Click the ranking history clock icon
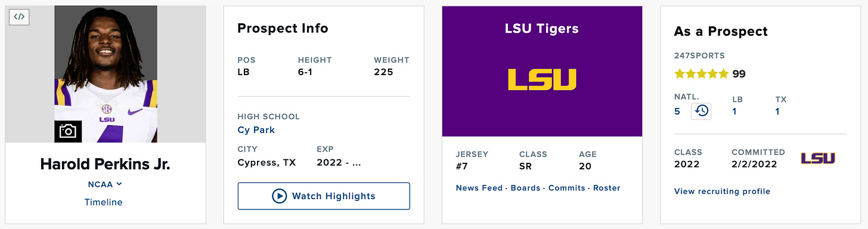Screen dimensions: 868x229 tap(702, 111)
